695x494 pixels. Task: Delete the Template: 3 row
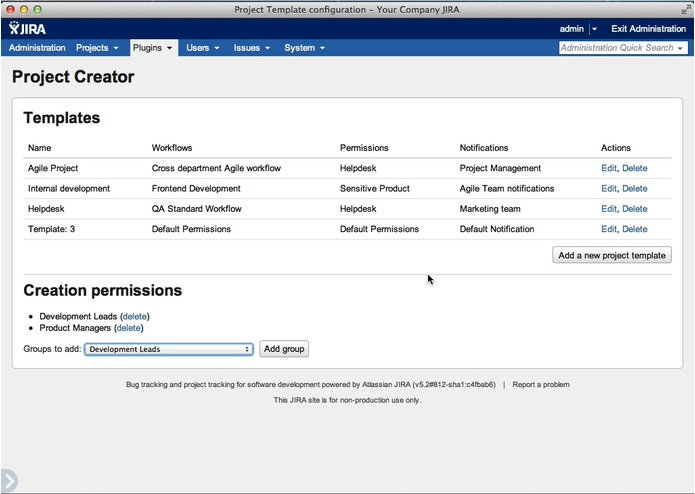coord(635,229)
